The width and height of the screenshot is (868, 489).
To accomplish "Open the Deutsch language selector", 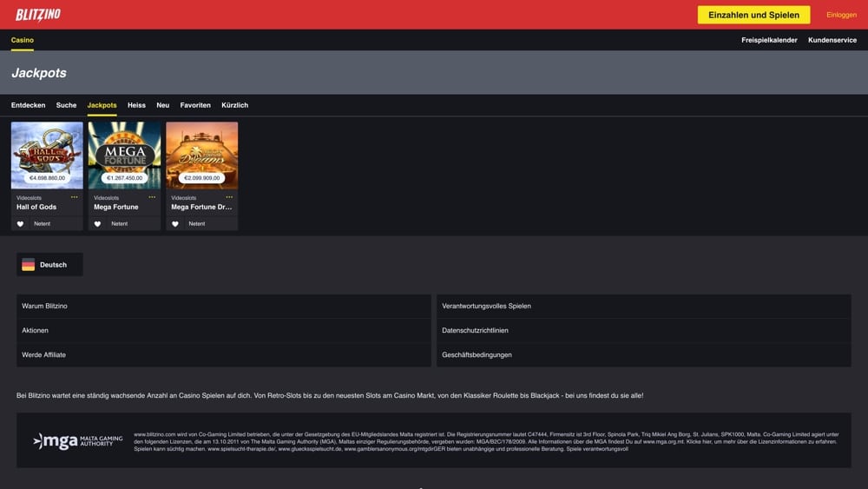I will click(x=49, y=265).
